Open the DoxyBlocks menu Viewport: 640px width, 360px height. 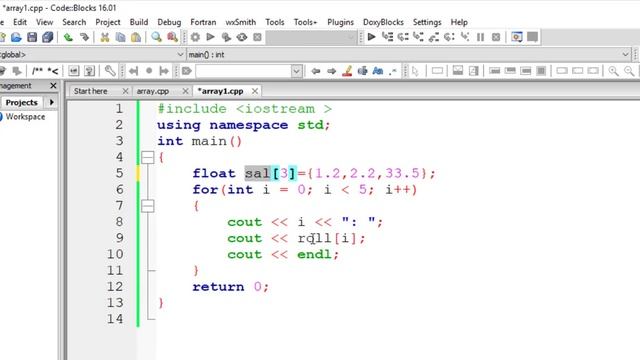click(383, 22)
